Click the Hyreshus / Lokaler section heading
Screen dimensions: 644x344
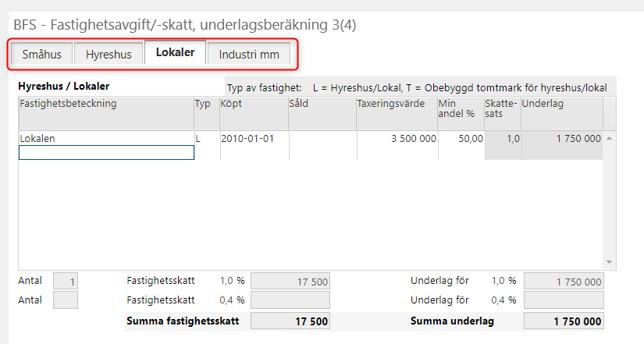[64, 87]
